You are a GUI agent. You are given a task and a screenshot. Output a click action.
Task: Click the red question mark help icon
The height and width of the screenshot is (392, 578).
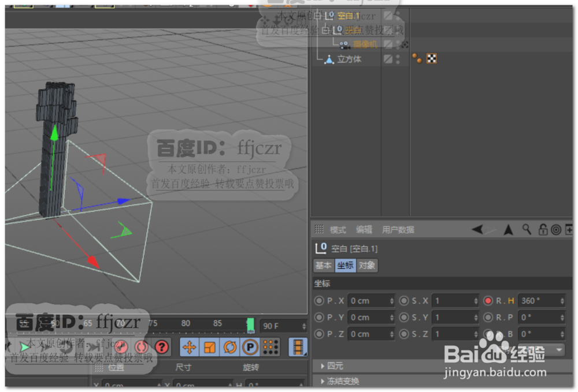[x=161, y=347]
